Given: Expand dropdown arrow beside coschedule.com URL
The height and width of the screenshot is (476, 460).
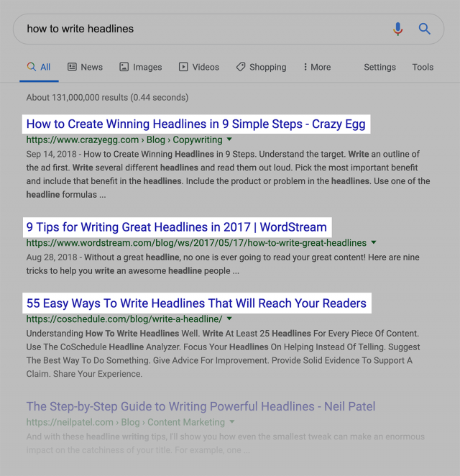Looking at the screenshot, I should click(x=229, y=319).
